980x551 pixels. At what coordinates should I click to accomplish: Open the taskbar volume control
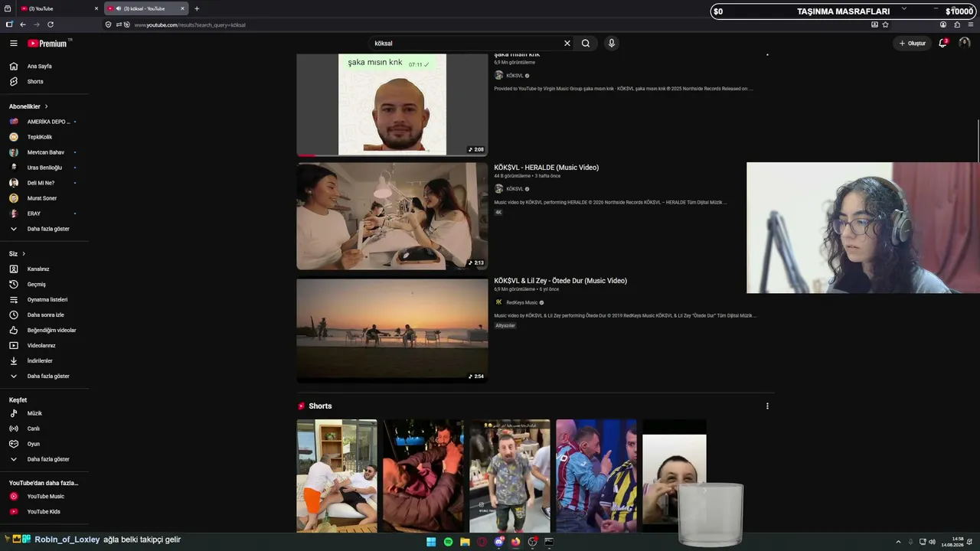[932, 542]
